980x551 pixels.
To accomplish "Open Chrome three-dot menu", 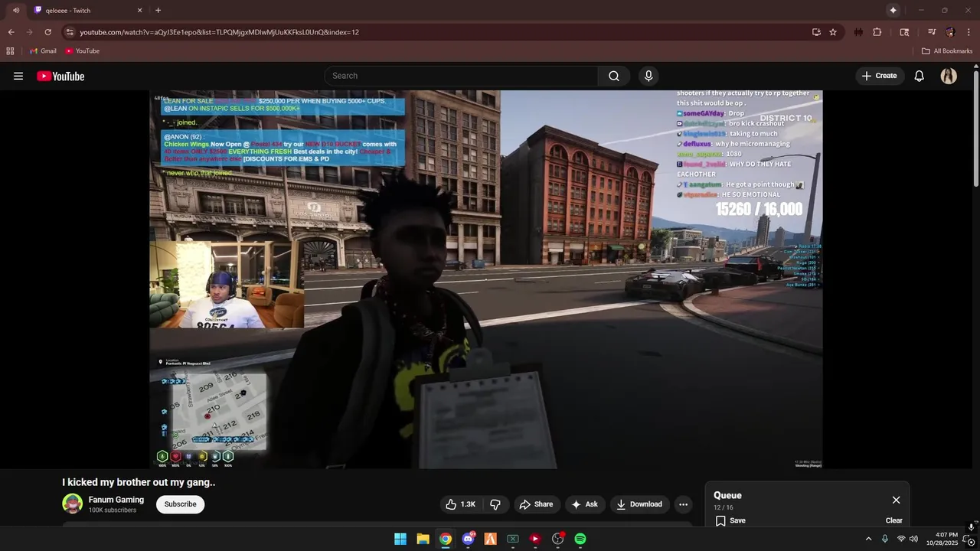I will 969,32.
